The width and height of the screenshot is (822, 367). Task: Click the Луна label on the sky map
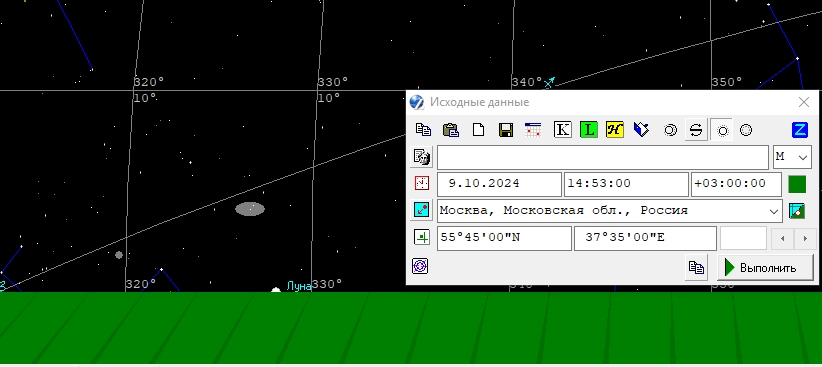(299, 286)
